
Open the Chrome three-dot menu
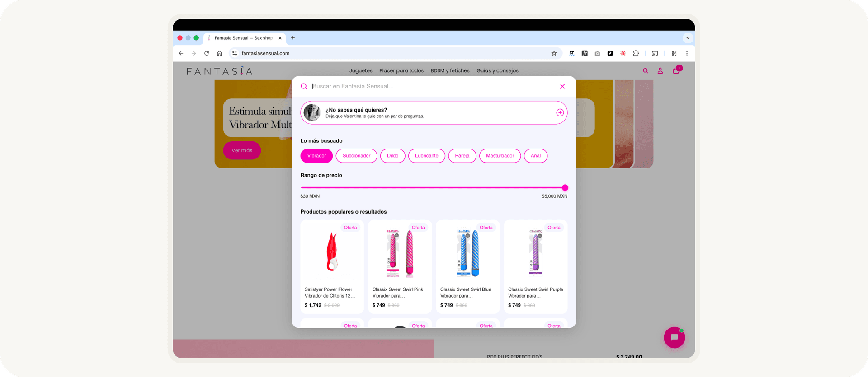click(687, 53)
